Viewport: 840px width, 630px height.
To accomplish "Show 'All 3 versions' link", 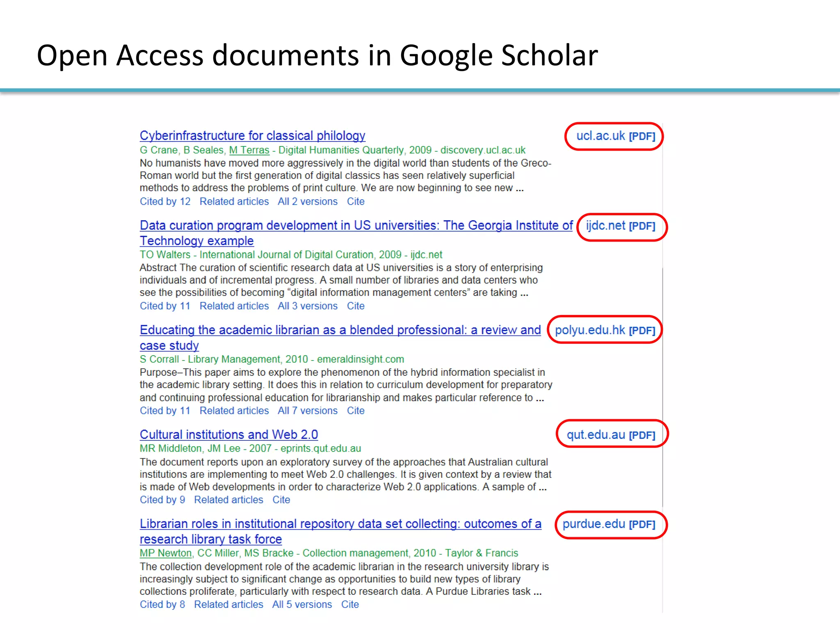I will pos(308,306).
